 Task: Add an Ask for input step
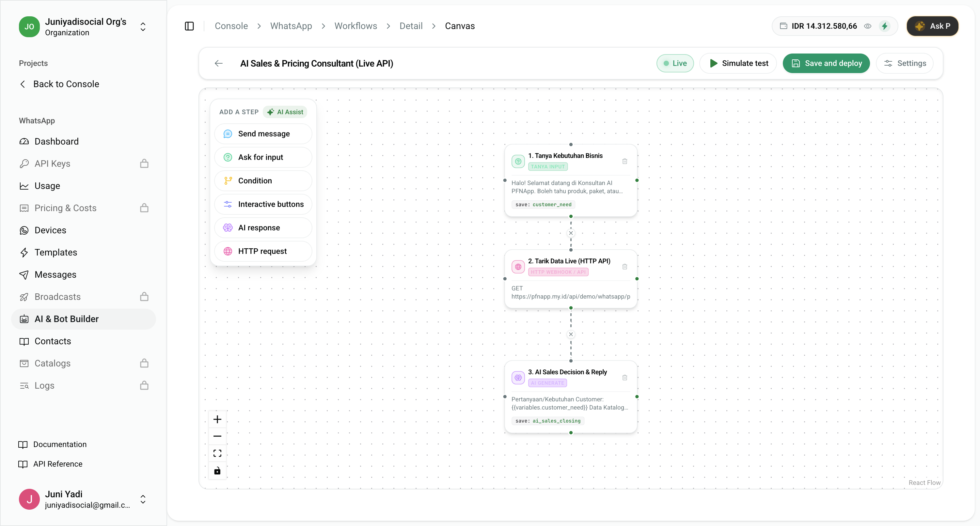tap(263, 157)
